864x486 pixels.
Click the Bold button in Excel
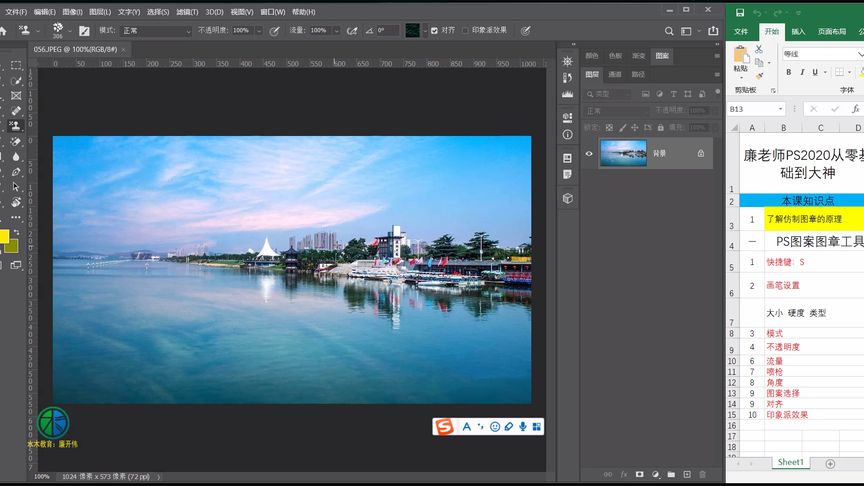789,72
